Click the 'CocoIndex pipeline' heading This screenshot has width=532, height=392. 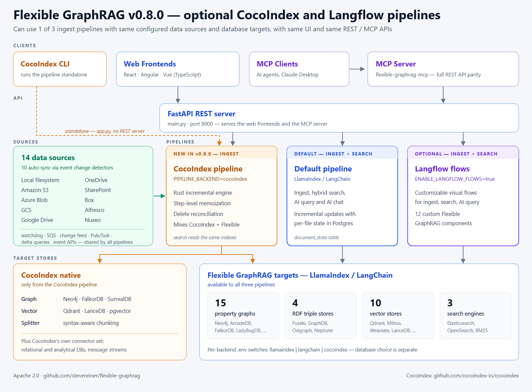[208, 169]
